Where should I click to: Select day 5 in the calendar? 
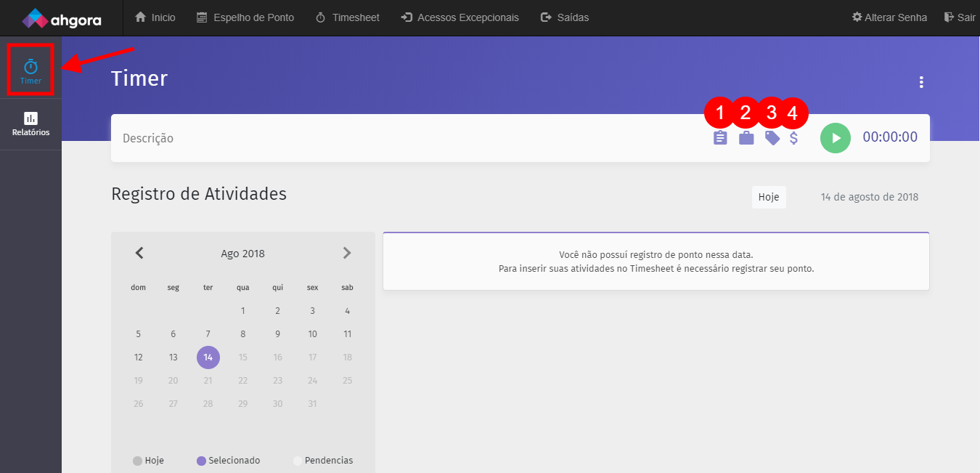pyautogui.click(x=139, y=334)
